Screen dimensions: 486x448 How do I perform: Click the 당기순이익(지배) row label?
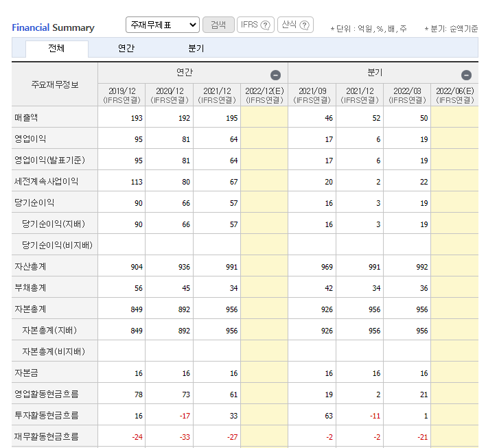point(54,224)
